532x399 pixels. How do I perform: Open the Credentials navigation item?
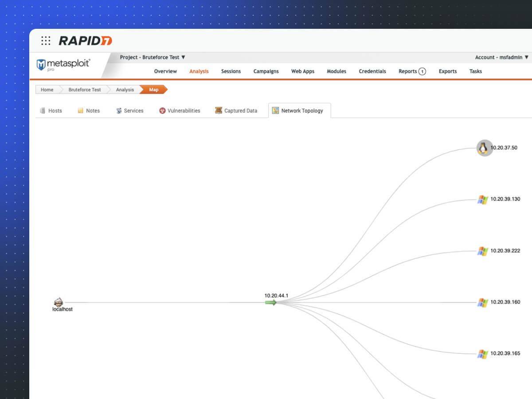click(372, 71)
